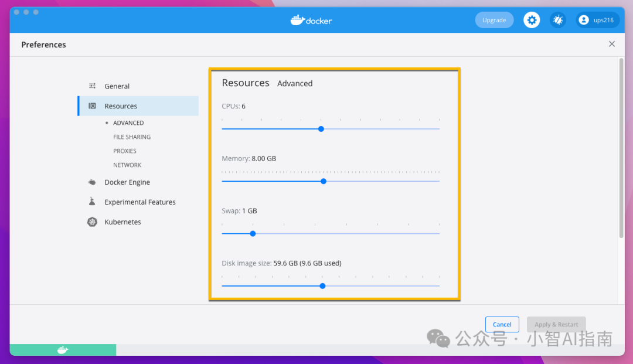The image size is (633, 364).
Task: Click the Apply & Restart button
Action: (x=556, y=325)
